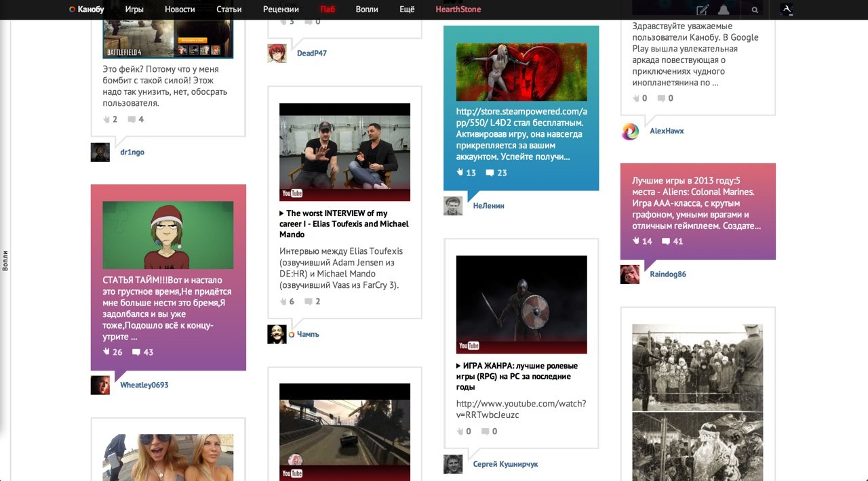Visit Raindog86 profile link

668,274
